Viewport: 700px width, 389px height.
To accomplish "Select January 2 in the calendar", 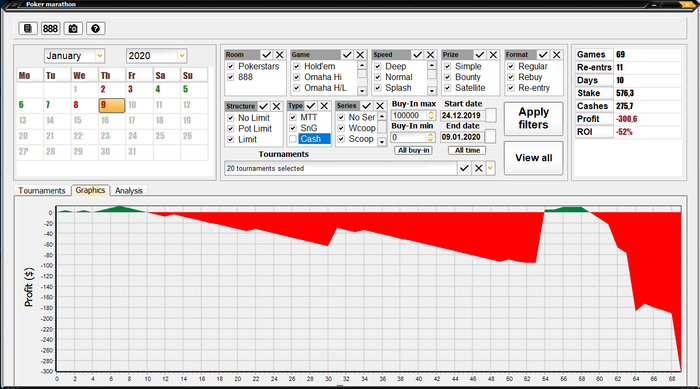I will [x=112, y=89].
